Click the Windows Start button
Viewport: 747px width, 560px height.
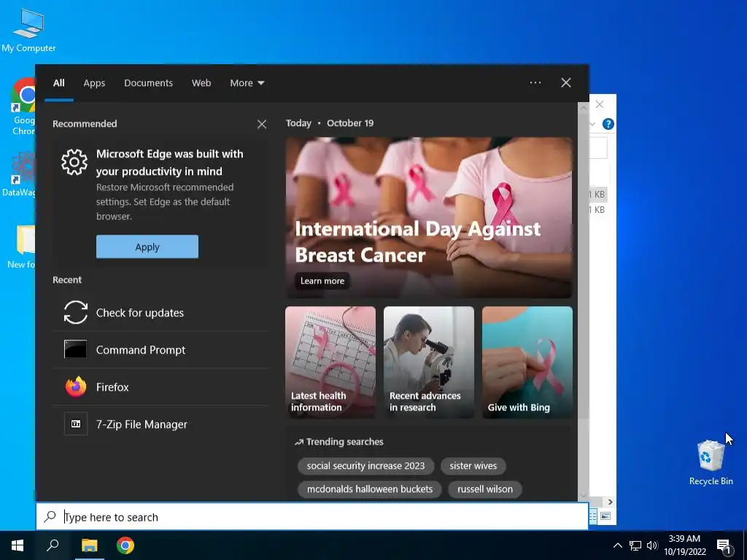[x=18, y=545]
